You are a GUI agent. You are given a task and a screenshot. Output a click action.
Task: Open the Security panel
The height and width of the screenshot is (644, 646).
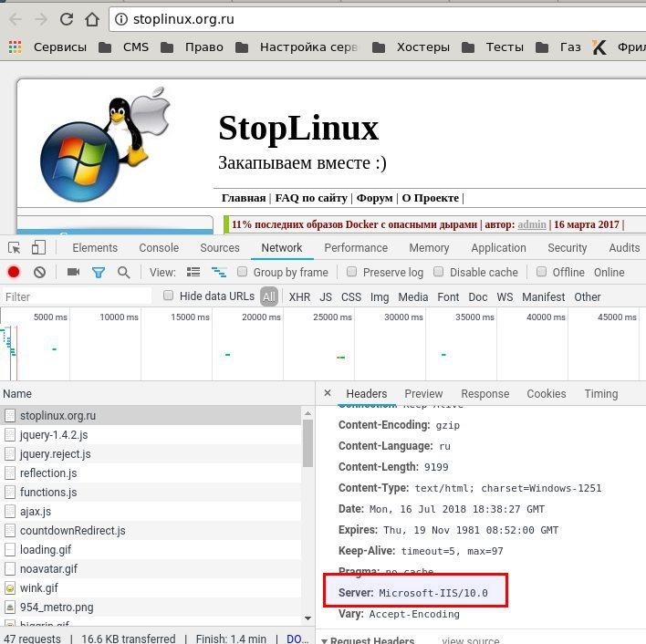click(x=567, y=248)
